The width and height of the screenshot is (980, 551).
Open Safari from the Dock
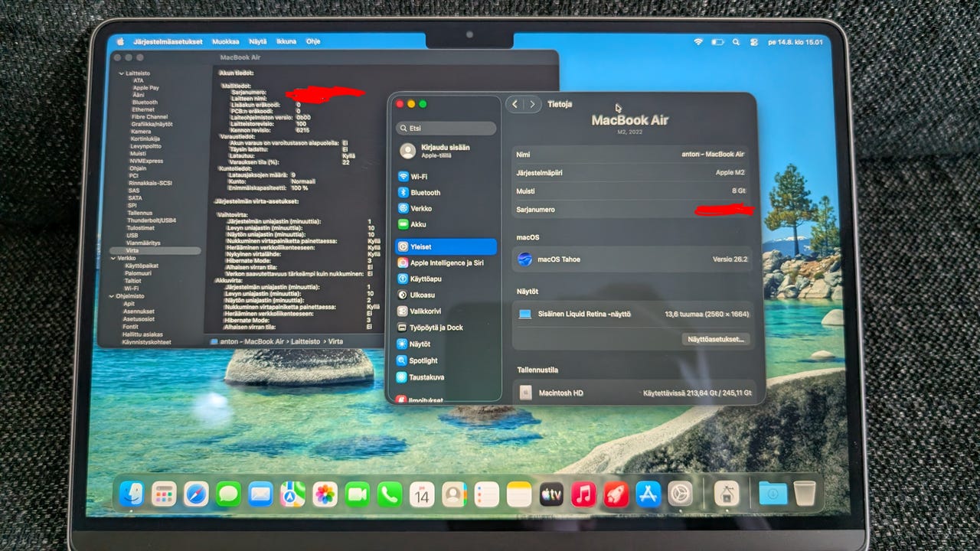[x=196, y=494]
